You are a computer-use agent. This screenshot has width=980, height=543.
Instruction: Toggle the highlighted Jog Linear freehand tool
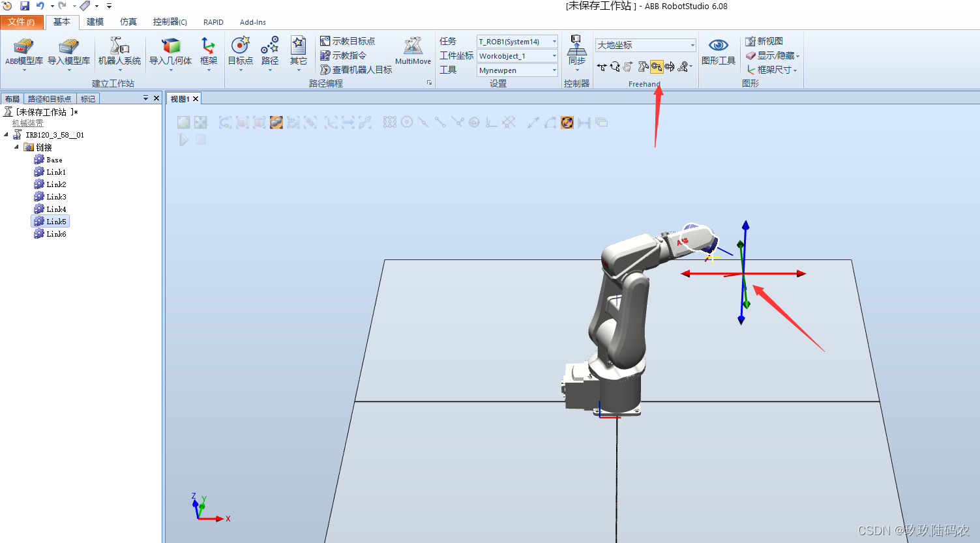click(657, 66)
